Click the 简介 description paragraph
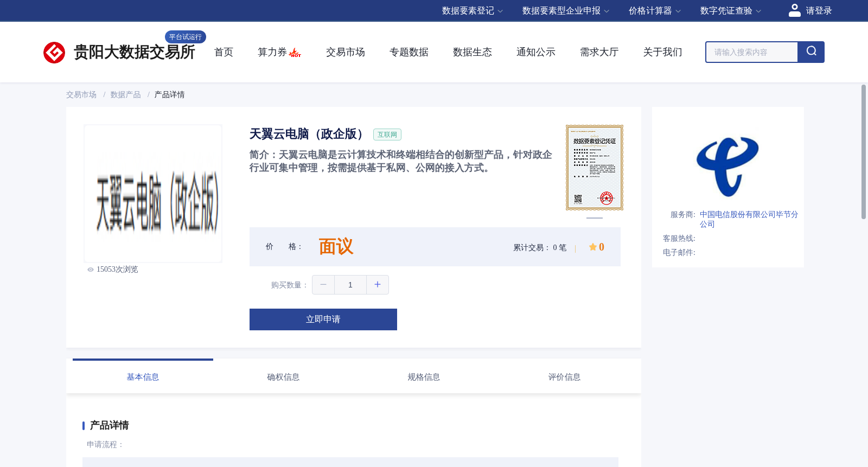Viewport: 868px width, 467px height. [400, 161]
